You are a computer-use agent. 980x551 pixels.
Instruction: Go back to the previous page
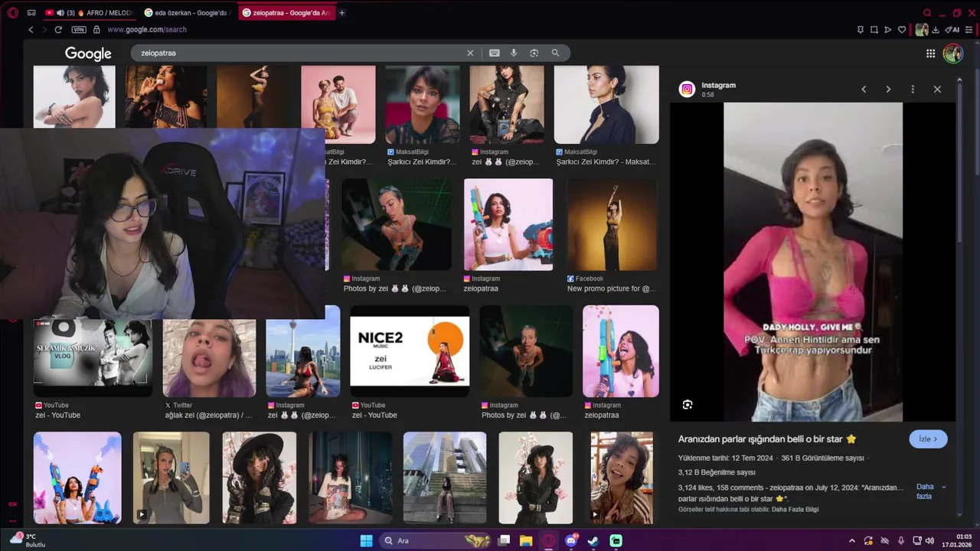(31, 30)
